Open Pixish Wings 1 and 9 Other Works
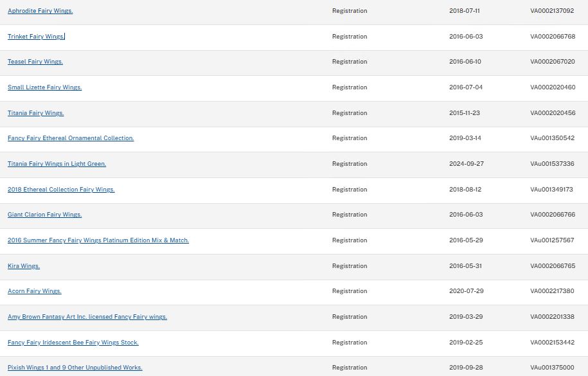The width and height of the screenshot is (588, 376). (x=75, y=368)
